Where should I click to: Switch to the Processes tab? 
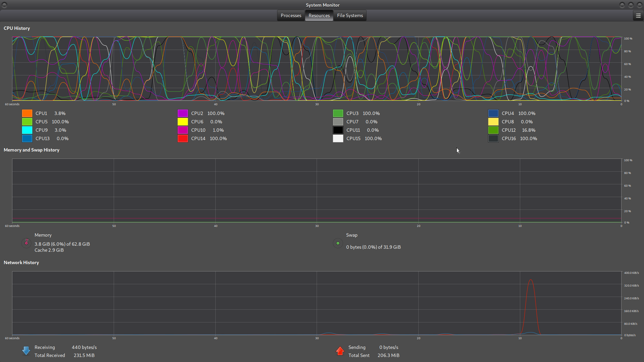291,16
